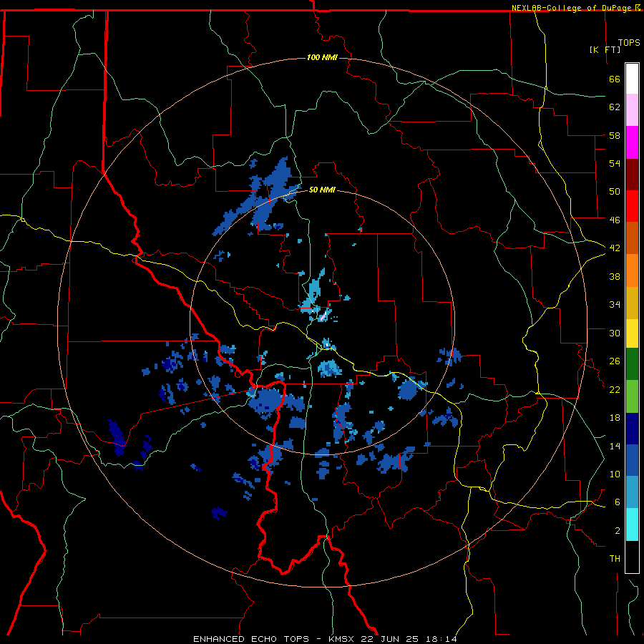644x644 pixels.
Task: Click legend value 30
Action: [x=615, y=333]
